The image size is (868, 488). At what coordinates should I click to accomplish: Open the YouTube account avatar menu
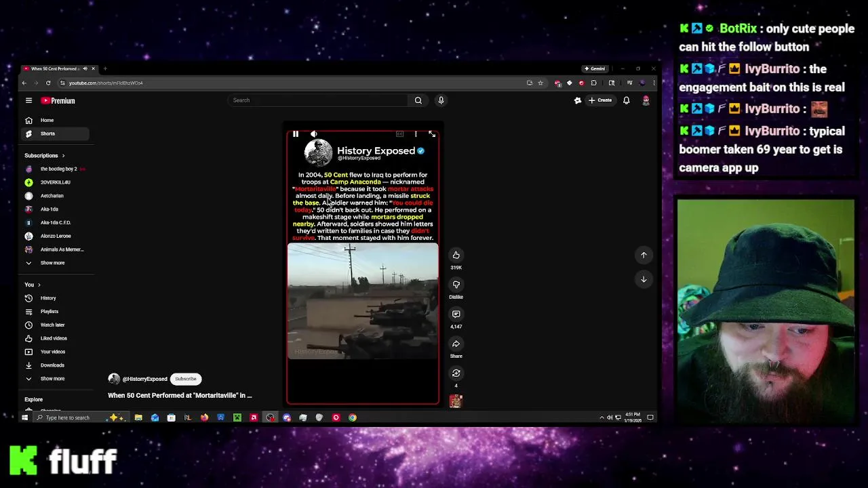646,100
